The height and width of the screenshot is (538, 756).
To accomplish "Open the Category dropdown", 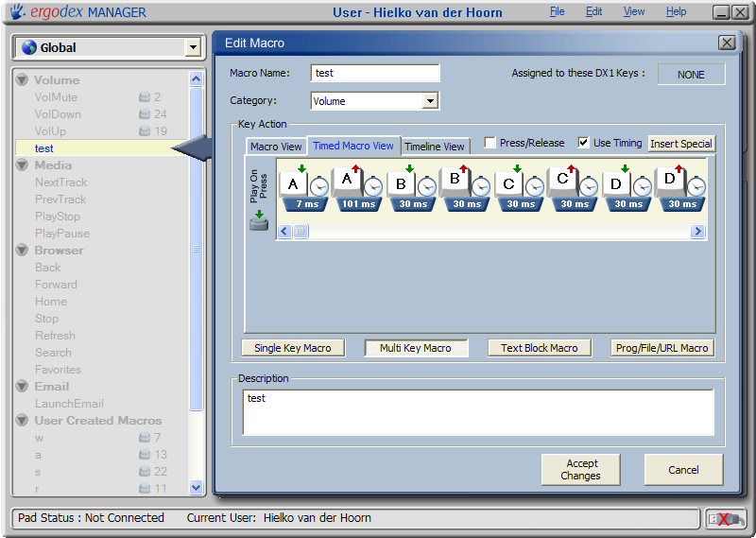I will pyautogui.click(x=430, y=101).
